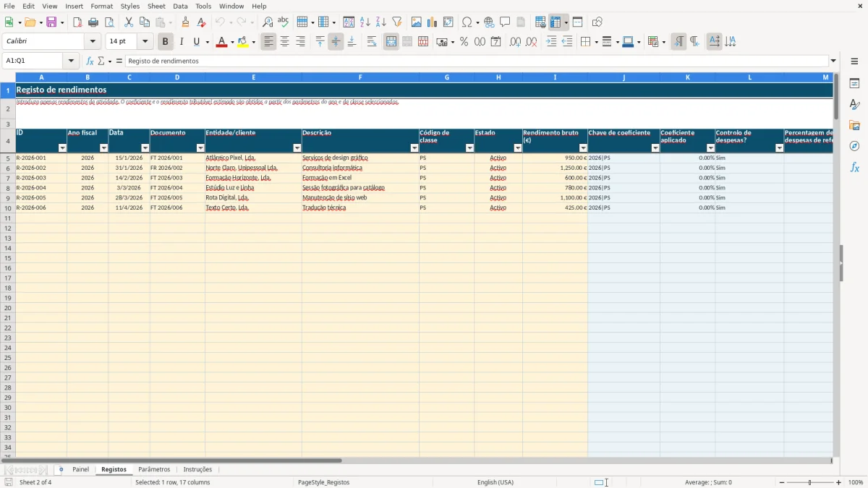Open the Ano fiscal column filter dropdown
This screenshot has height=488, width=868.
point(103,148)
